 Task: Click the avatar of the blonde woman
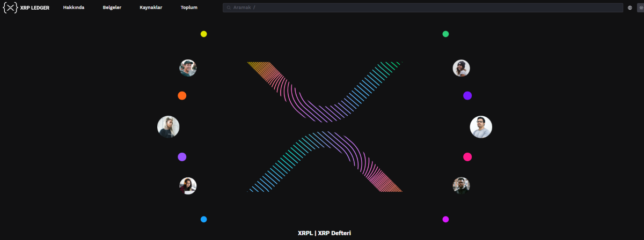point(168,127)
